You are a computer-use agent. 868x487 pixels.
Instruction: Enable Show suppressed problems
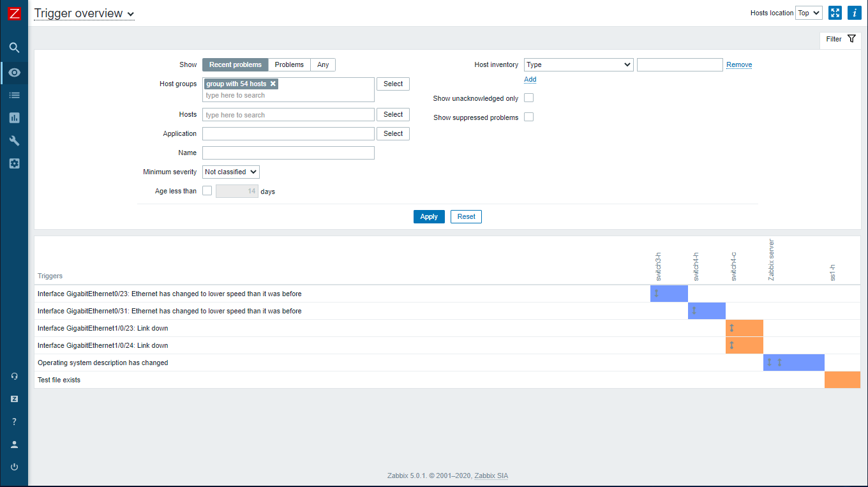(528, 116)
